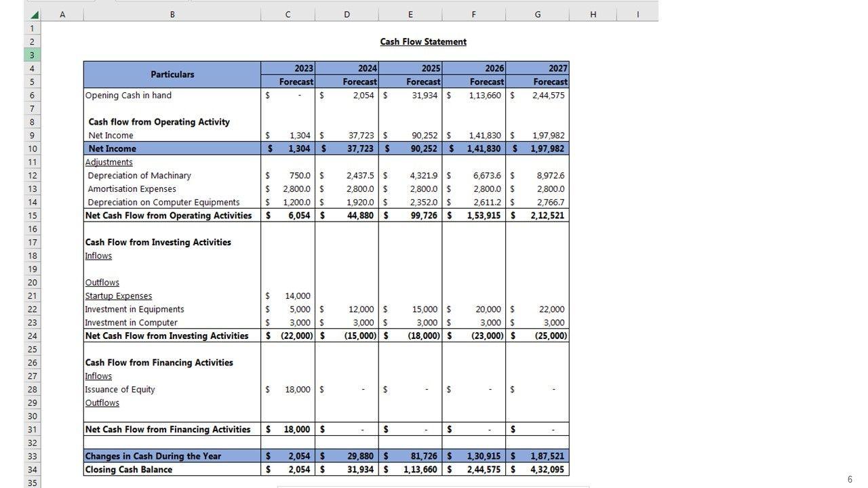Click column G header
The image size is (868, 488).
pos(537,14)
